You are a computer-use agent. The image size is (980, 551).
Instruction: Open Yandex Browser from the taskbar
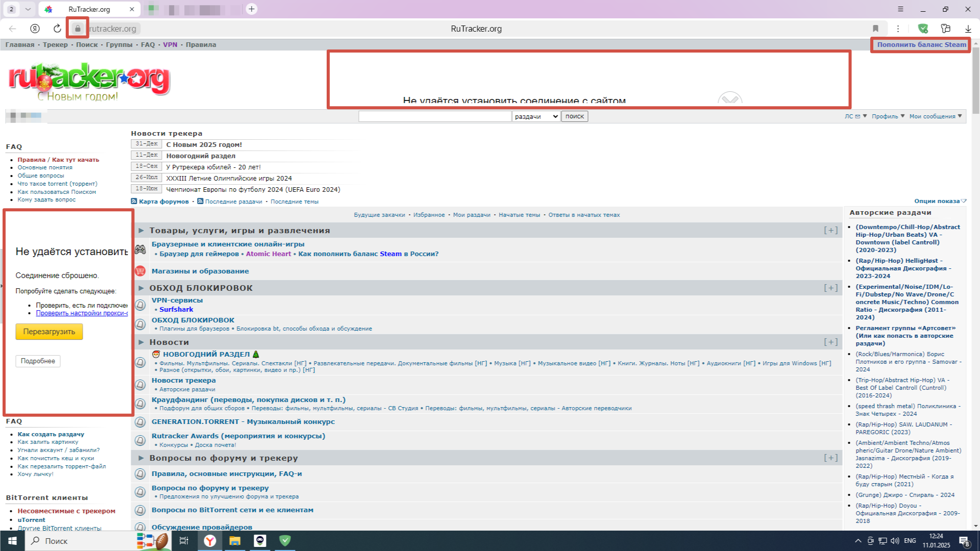[210, 541]
